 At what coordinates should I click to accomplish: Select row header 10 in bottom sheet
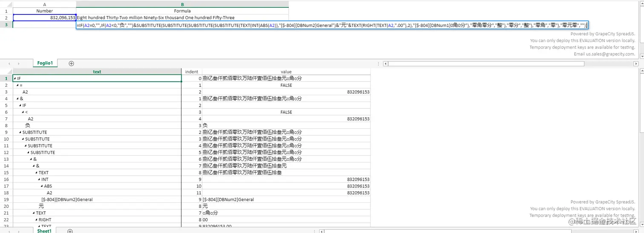(6, 139)
